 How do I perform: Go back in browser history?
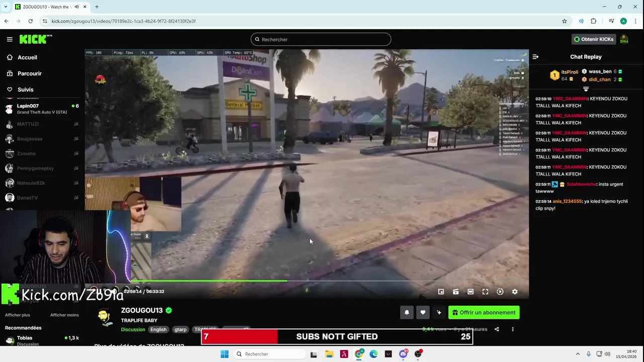6,21
